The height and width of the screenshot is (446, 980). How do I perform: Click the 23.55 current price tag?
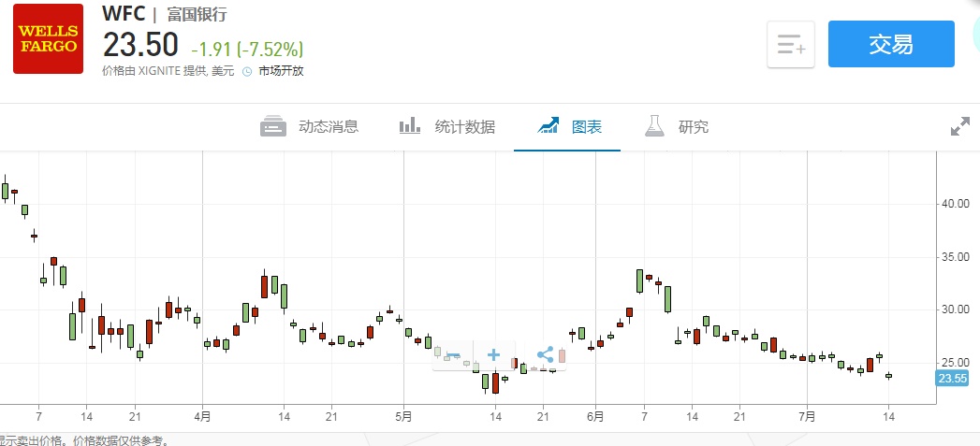(x=953, y=378)
